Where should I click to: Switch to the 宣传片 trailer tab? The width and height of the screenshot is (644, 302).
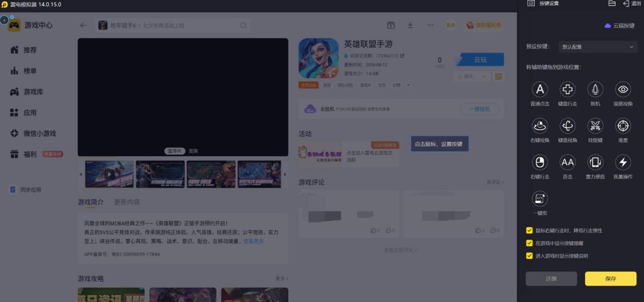point(175,151)
